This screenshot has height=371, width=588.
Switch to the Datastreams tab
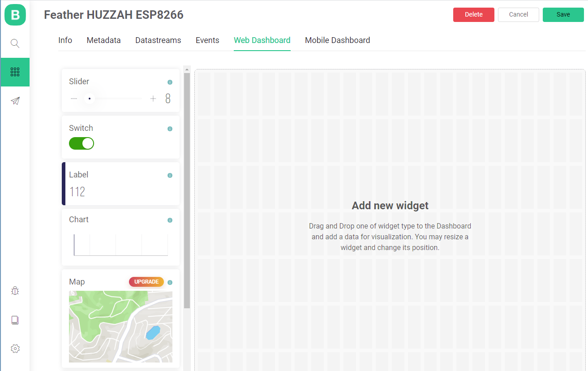(158, 40)
